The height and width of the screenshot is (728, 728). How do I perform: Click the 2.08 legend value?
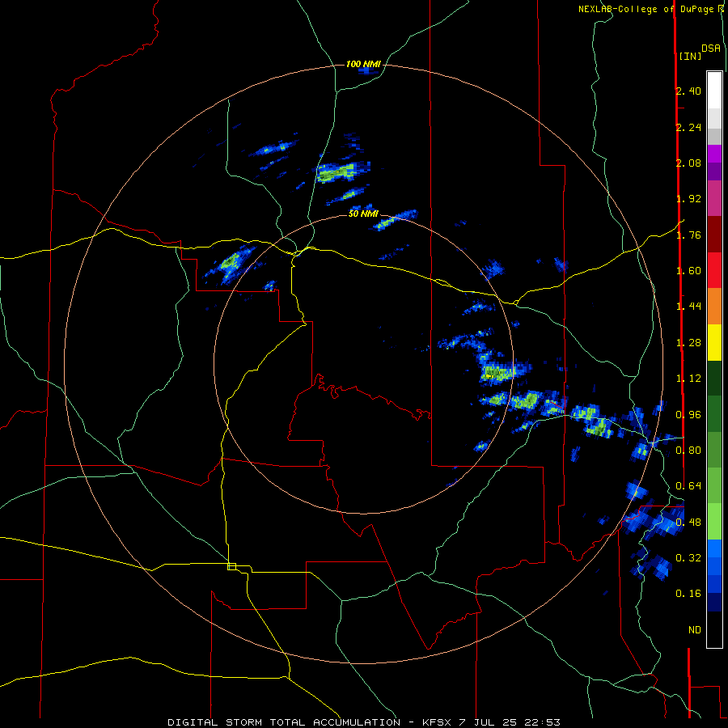click(x=688, y=163)
